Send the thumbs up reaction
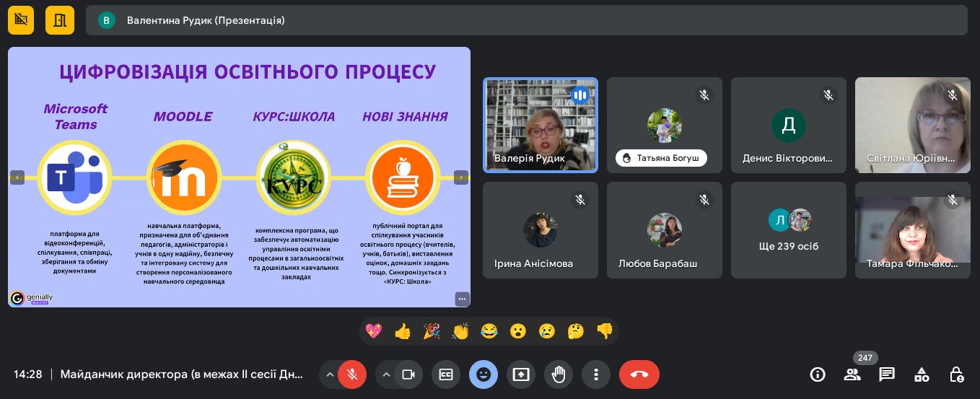The width and height of the screenshot is (980, 399). [402, 331]
